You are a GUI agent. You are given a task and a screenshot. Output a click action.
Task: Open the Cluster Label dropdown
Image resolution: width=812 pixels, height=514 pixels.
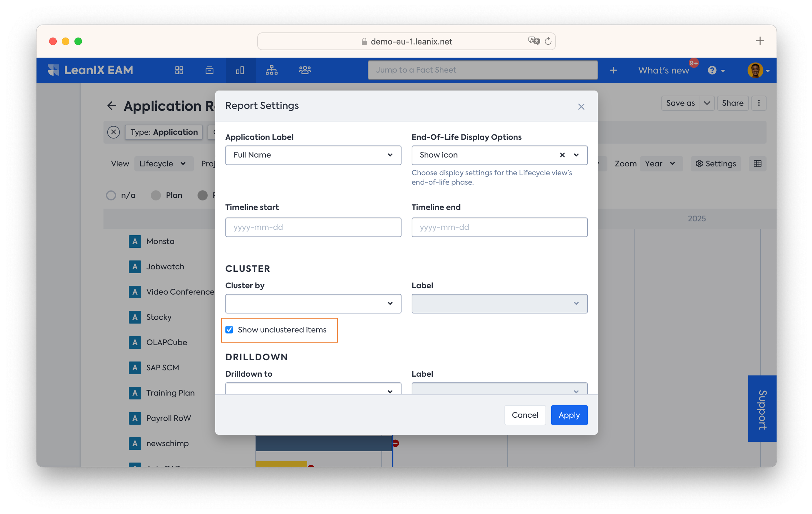click(500, 304)
